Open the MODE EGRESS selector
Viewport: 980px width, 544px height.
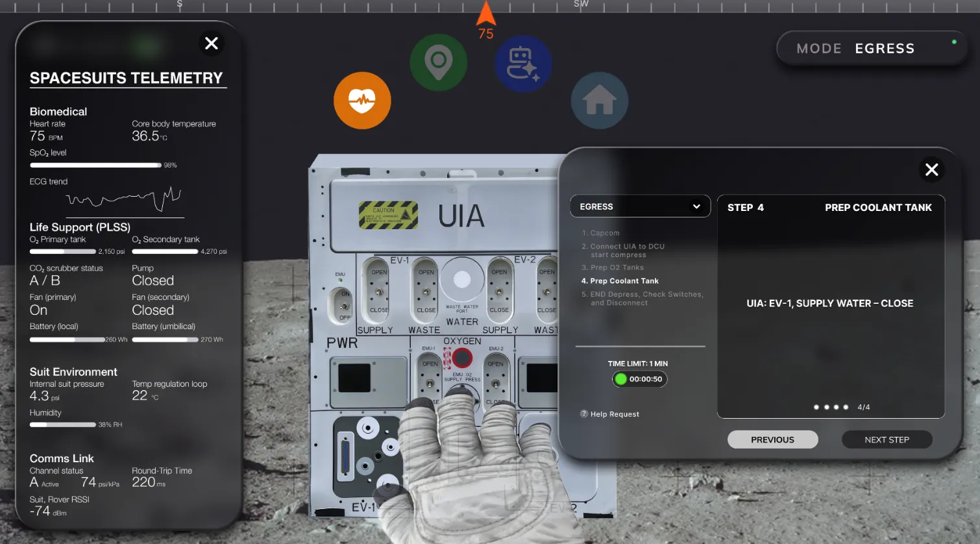[x=872, y=48]
